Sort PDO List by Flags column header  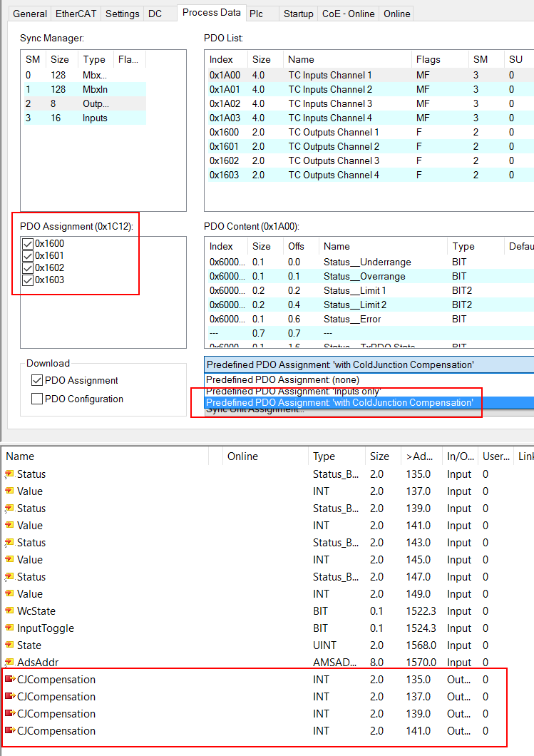coord(440,59)
